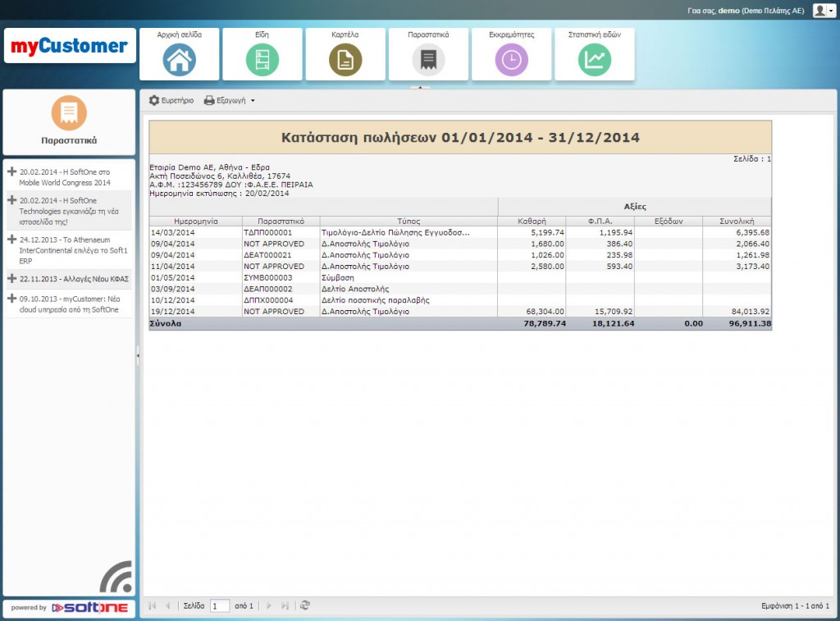Open news link Athenaeum InterContinental
This screenshot has height=621, width=840.
point(73,250)
